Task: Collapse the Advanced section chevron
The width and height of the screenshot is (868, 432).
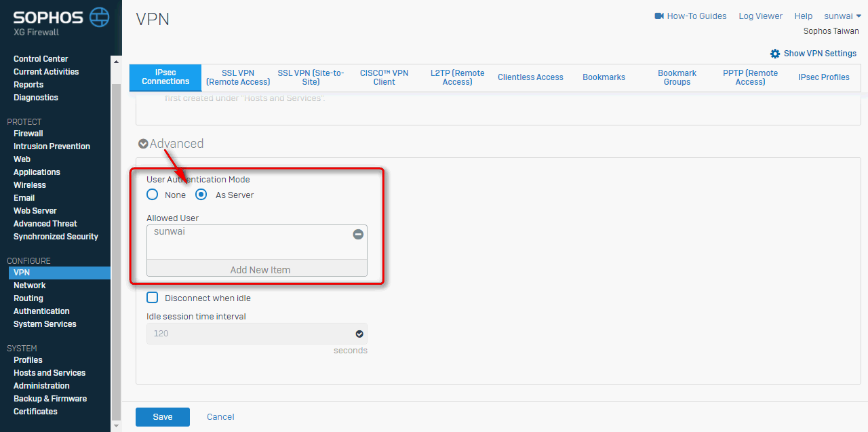Action: click(x=143, y=144)
